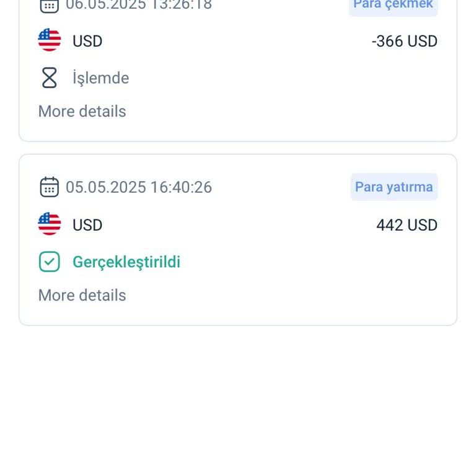Expand More details under Gerçekleştirildi status
The height and width of the screenshot is (476, 476).
point(82,295)
